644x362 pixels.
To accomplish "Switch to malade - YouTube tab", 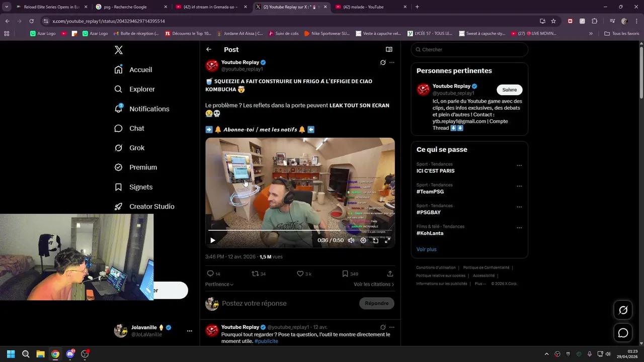I will coord(371,7).
